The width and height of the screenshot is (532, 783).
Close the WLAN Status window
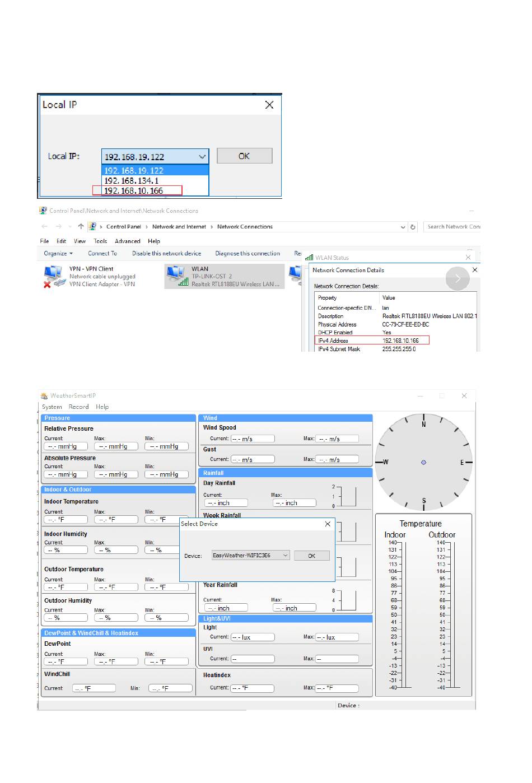pos(468,257)
